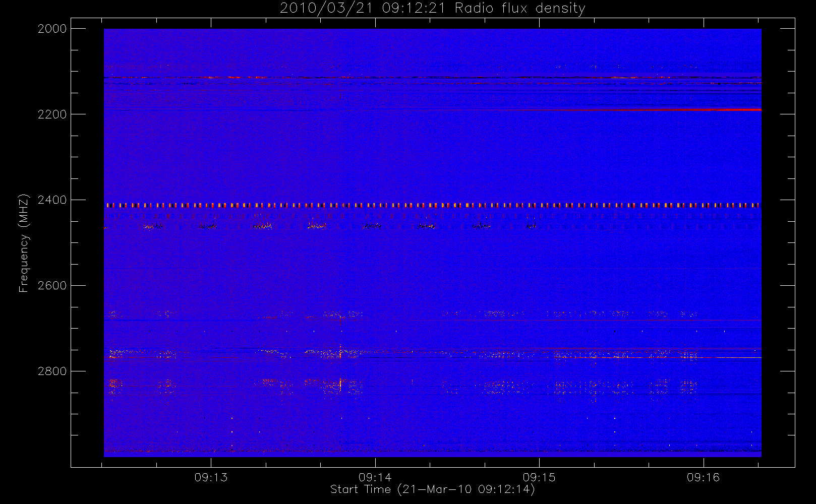Screen dimensions: 816x504
Task: Click the 09:16 time tick label
Action: point(703,477)
